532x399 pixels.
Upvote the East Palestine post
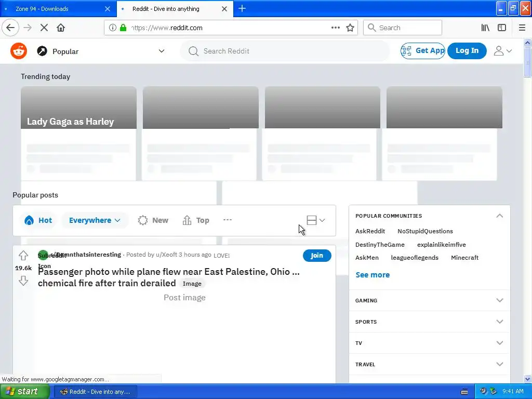click(23, 255)
